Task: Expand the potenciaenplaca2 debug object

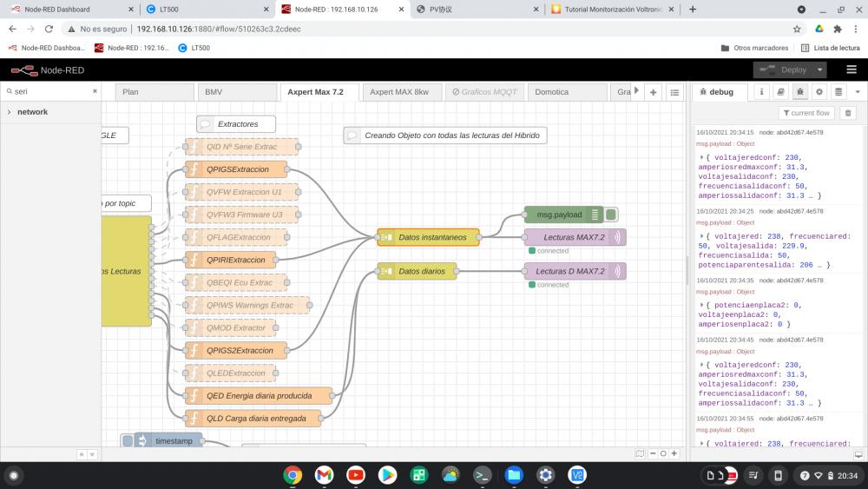Action: pos(701,305)
